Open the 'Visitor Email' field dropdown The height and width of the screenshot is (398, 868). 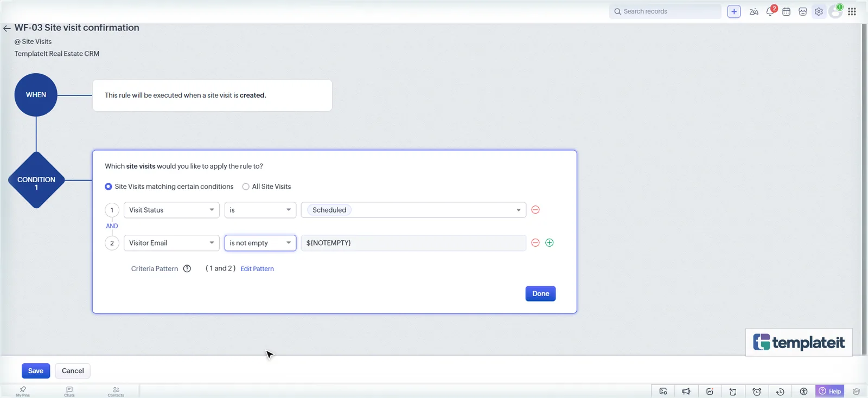click(171, 243)
